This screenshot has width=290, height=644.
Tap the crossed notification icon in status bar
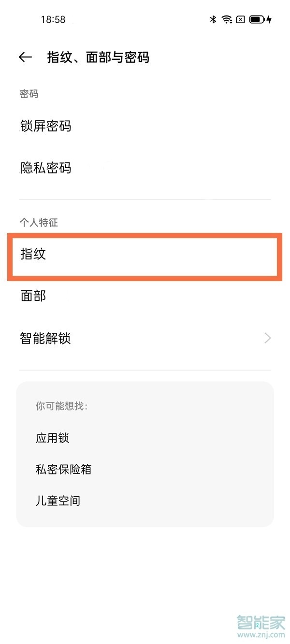click(240, 19)
